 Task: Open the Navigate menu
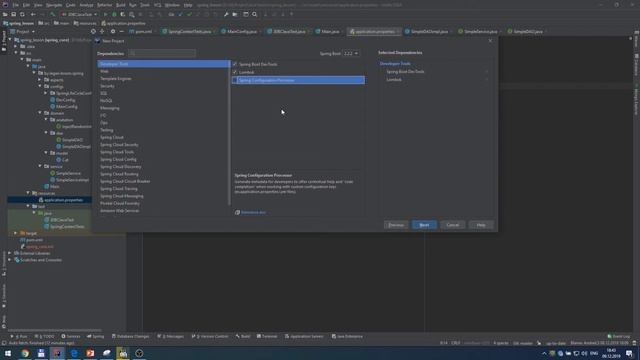[54, 5]
